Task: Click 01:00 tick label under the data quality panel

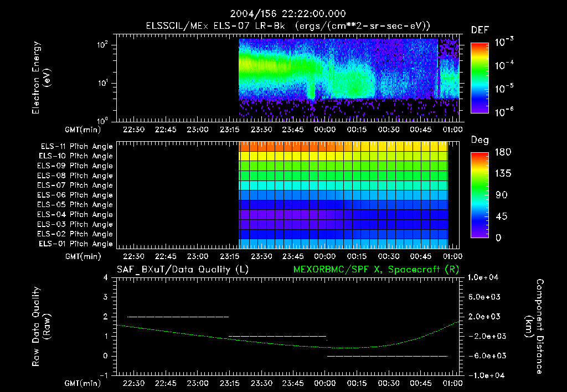Action: click(x=453, y=383)
